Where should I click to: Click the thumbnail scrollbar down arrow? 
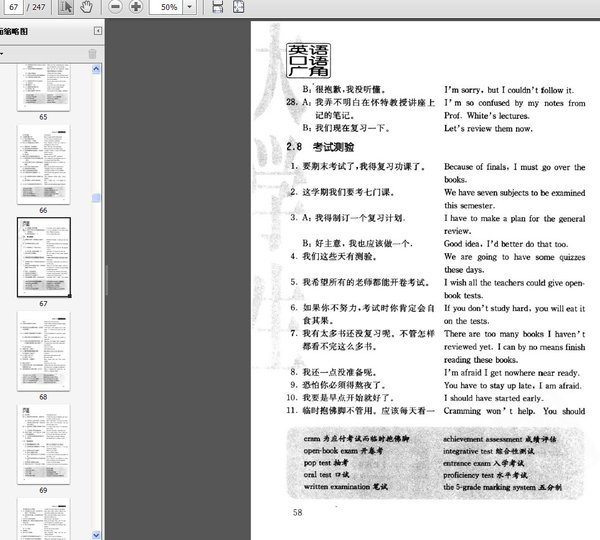[x=96, y=535]
